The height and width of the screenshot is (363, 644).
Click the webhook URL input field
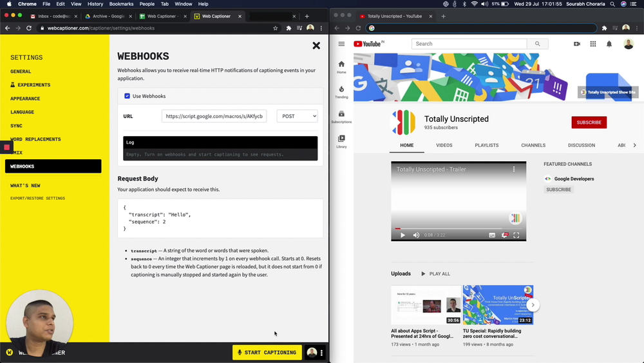point(214,116)
